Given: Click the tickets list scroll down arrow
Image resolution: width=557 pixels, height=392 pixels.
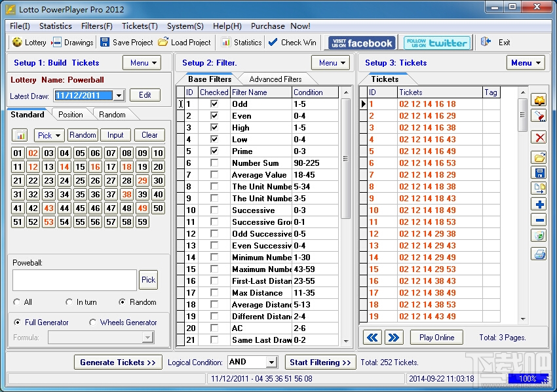Looking at the screenshot, I should [523, 319].
